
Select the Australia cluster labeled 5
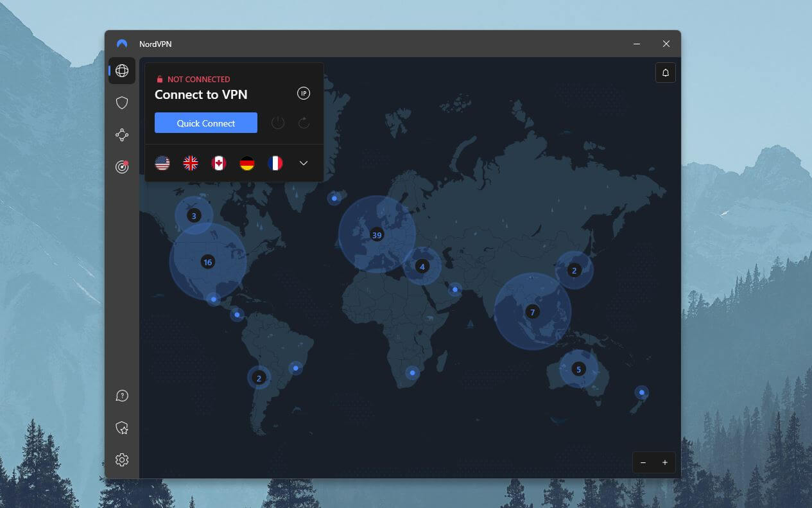click(x=578, y=369)
